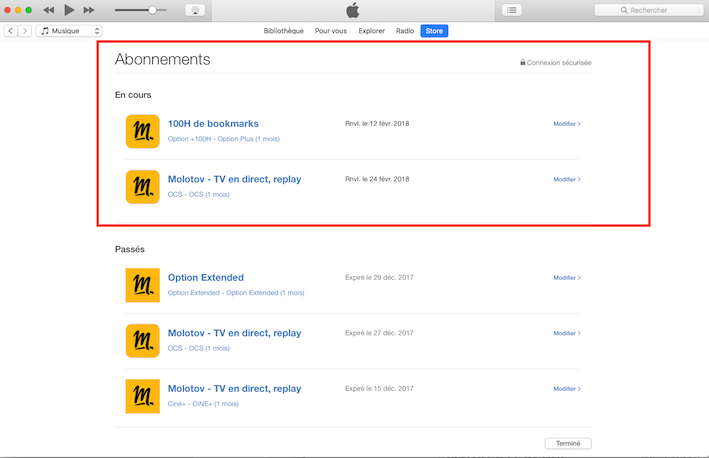Image resolution: width=709 pixels, height=458 pixels.
Task: Click the Connexion sécurisée lock label
Action: (x=556, y=62)
